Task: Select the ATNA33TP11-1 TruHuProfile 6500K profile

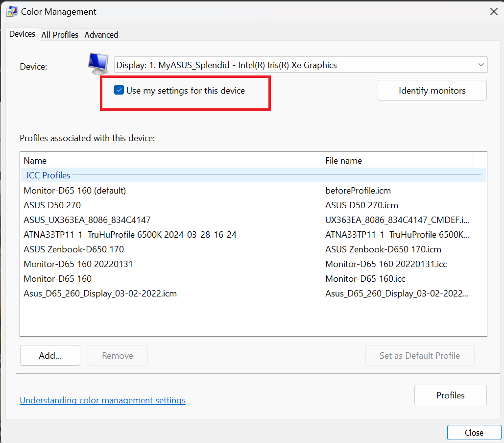Action: (x=130, y=234)
